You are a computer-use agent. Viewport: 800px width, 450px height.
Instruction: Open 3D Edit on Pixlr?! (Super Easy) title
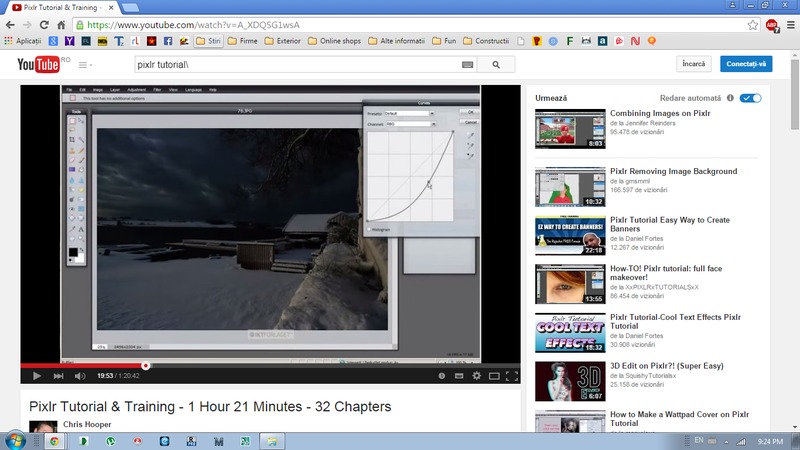tap(666, 366)
